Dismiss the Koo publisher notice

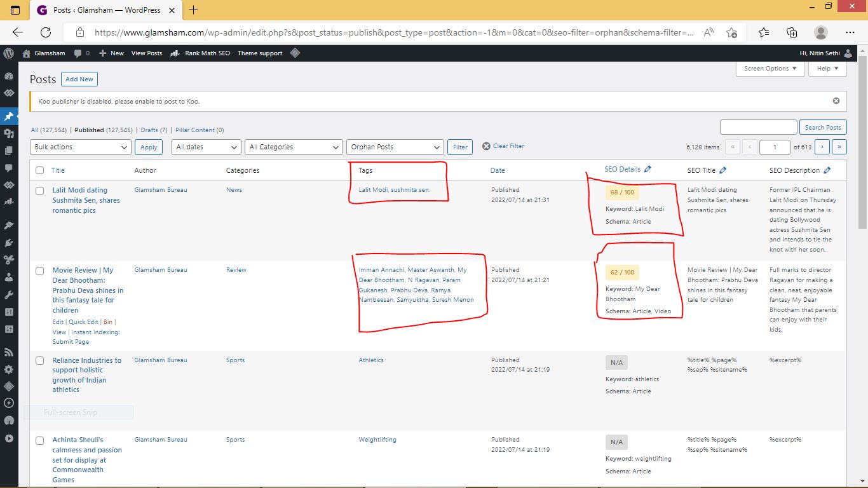coord(836,101)
